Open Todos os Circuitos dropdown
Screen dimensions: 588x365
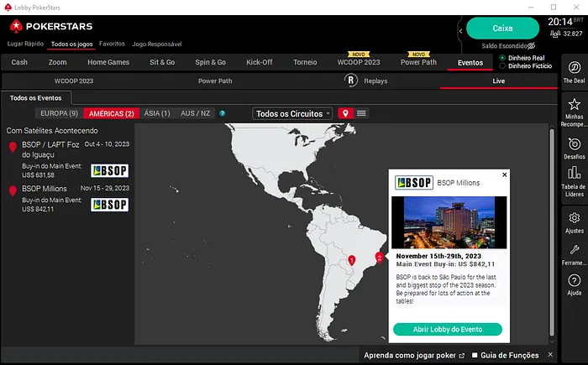pyautogui.click(x=292, y=113)
